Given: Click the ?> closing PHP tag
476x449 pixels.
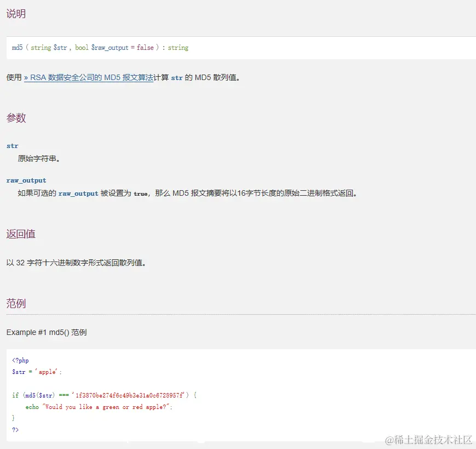Looking at the screenshot, I should [x=15, y=430].
